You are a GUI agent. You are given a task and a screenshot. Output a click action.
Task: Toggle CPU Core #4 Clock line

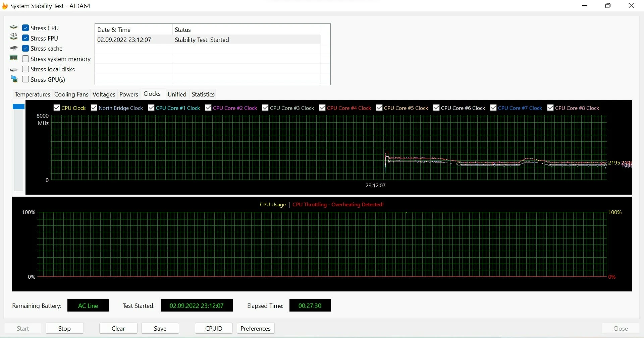pos(322,108)
